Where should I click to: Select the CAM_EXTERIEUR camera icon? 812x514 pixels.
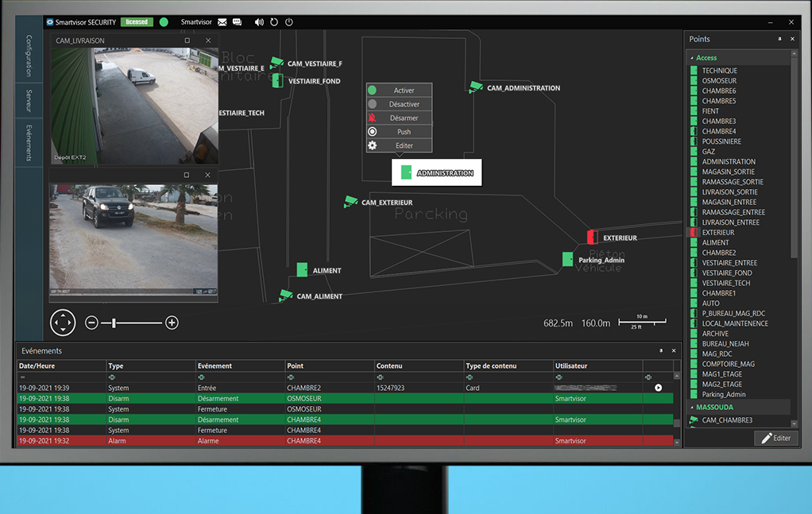point(350,202)
